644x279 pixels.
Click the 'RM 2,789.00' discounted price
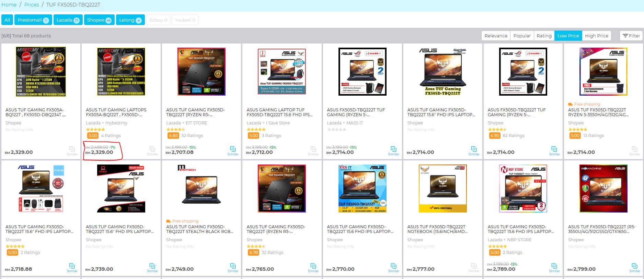pos(501,269)
